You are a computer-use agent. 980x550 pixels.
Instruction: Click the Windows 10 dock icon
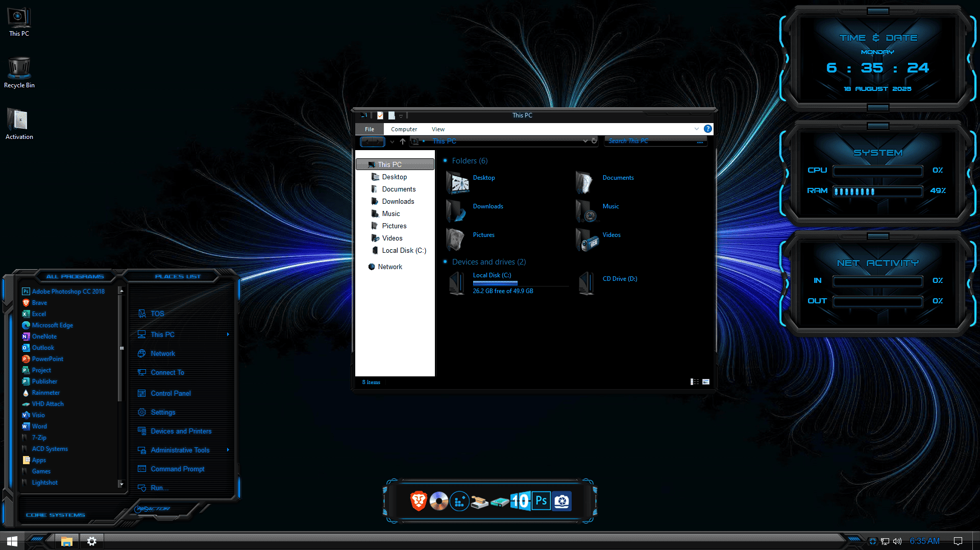point(520,501)
